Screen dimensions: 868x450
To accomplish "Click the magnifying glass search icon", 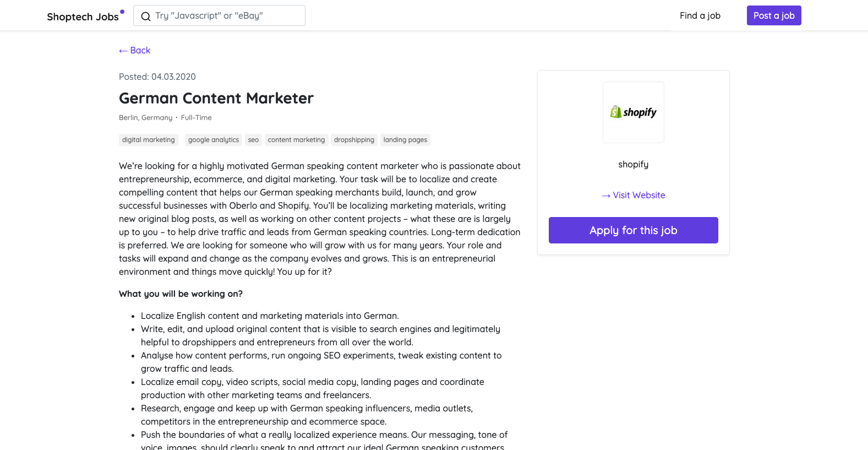I will coord(145,16).
